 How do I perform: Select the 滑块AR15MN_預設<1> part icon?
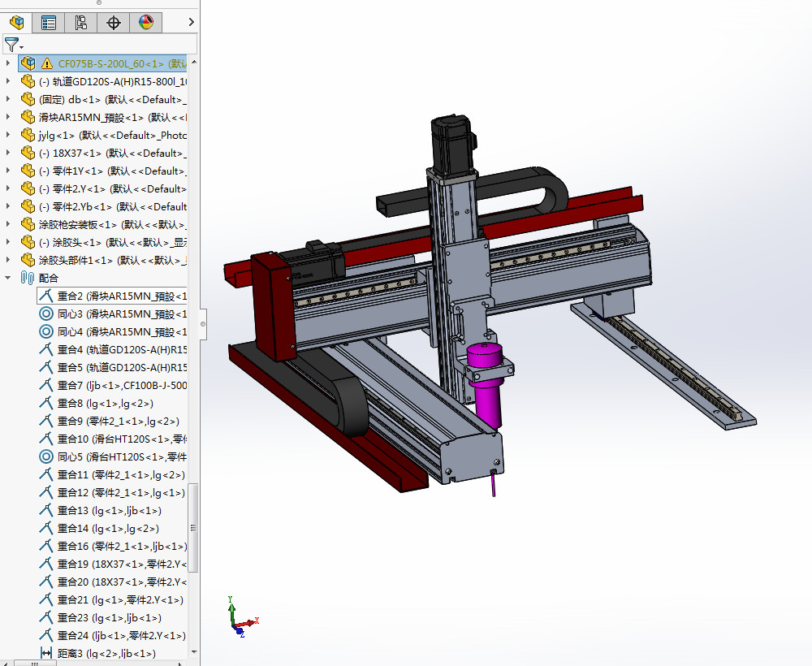pos(28,117)
